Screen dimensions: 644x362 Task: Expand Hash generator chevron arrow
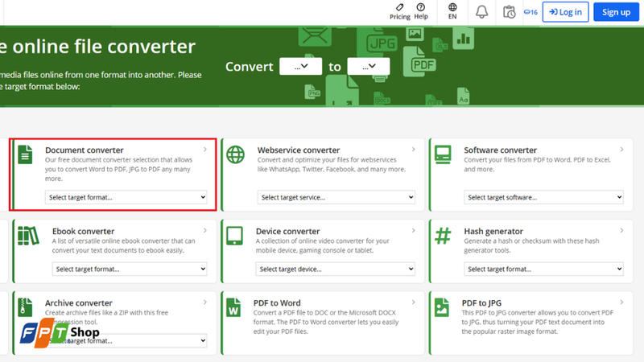621,231
